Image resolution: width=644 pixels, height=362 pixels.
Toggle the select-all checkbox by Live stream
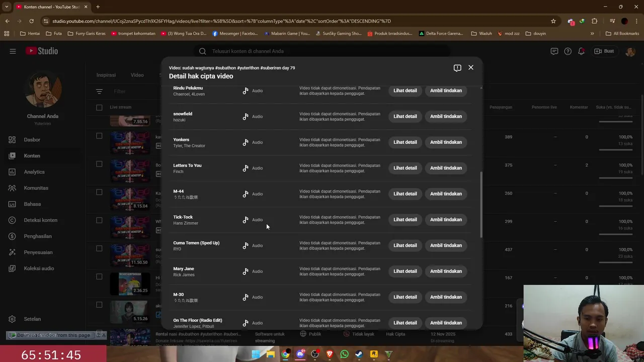pyautogui.click(x=99, y=107)
